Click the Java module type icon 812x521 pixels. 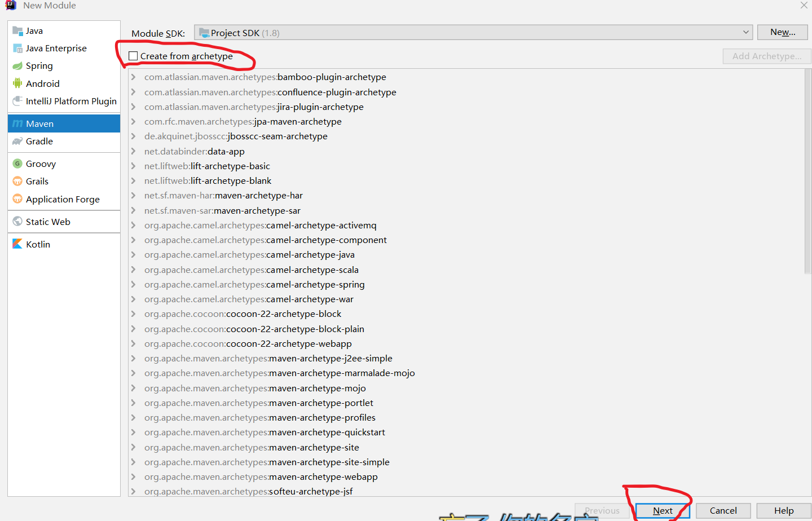(x=17, y=31)
